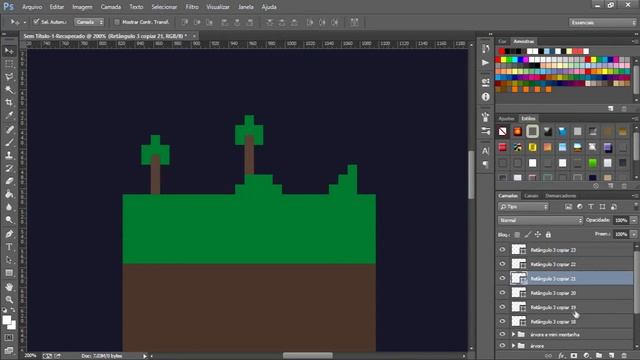Hide layer Retângulo 3 copiar 21
Image resolution: width=640 pixels, height=360 pixels.
[502, 278]
